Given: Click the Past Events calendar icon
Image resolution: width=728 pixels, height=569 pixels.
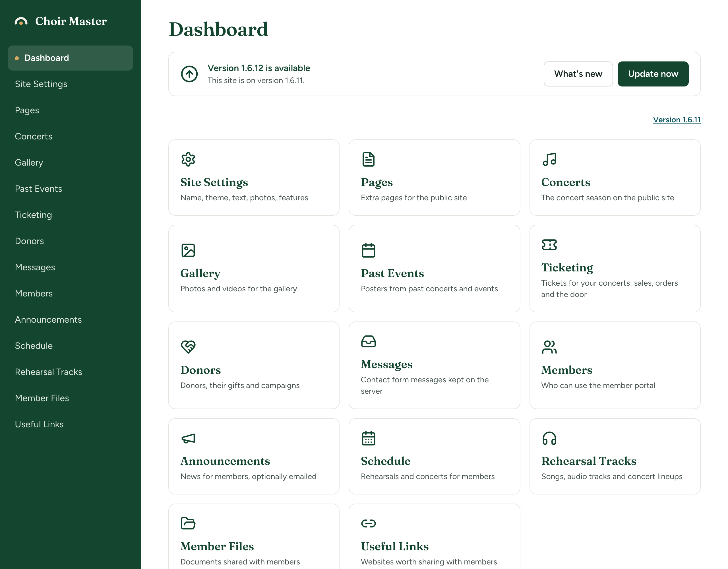Looking at the screenshot, I should click(368, 250).
